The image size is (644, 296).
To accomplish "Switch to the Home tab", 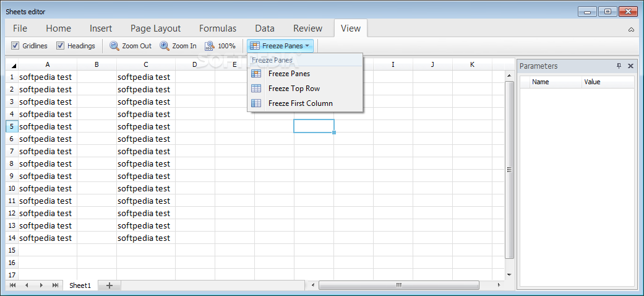I will pyautogui.click(x=58, y=28).
